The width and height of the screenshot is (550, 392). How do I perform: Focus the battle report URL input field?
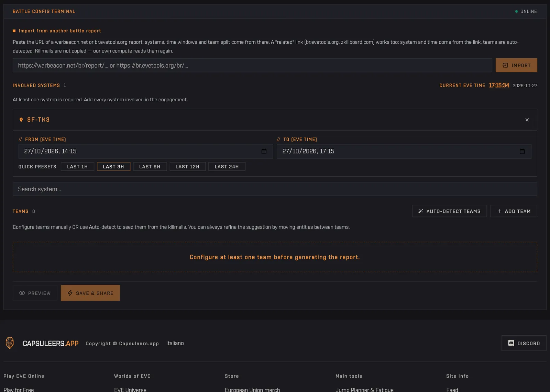[x=252, y=65]
